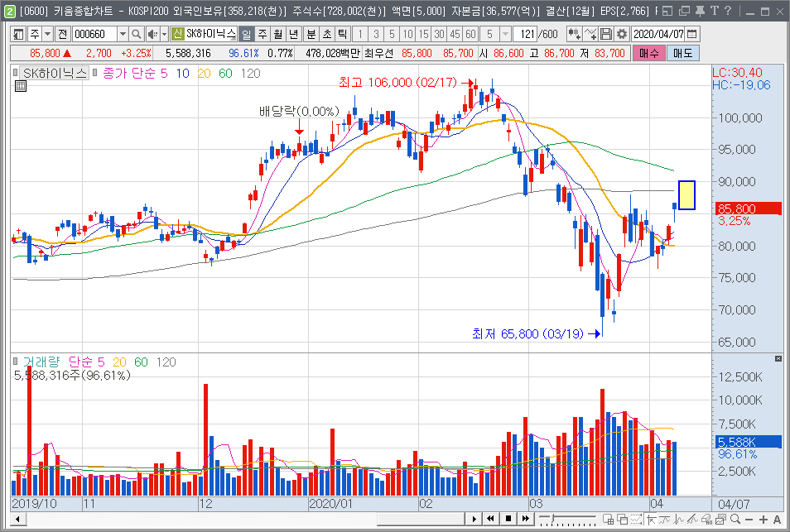Click the crosshair cursor tool icon
Screen dimensions: 790x532
[652, 520]
